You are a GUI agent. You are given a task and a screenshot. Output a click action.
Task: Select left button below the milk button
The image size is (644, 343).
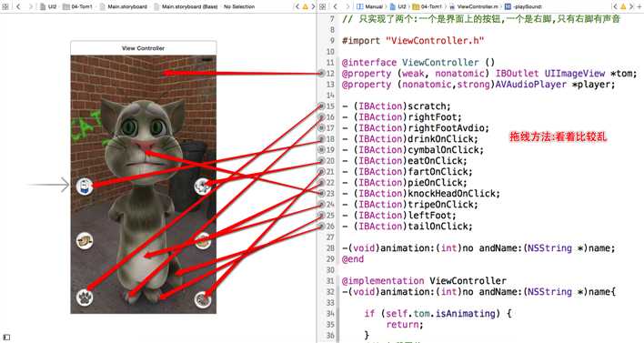point(85,241)
